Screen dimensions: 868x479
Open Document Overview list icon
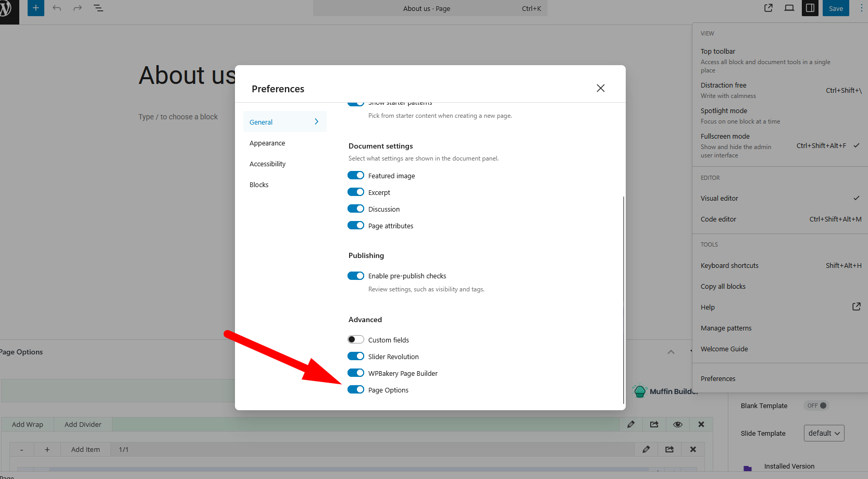[98, 8]
